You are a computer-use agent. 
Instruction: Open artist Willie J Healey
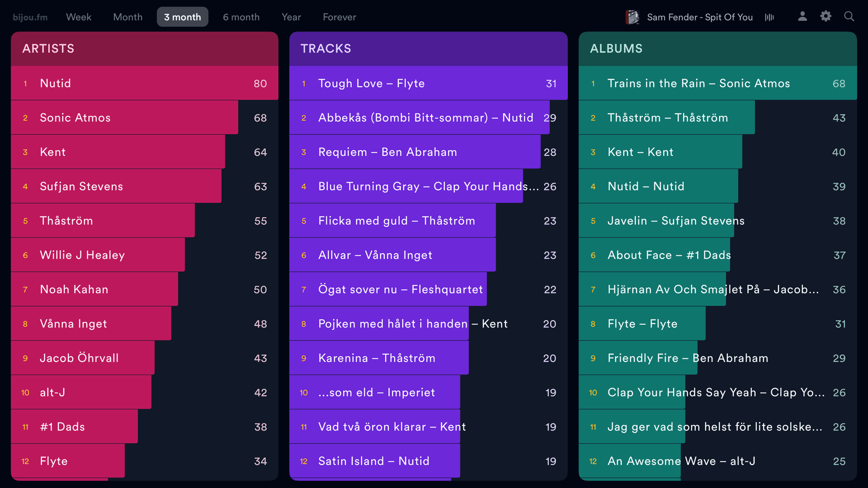tap(145, 255)
